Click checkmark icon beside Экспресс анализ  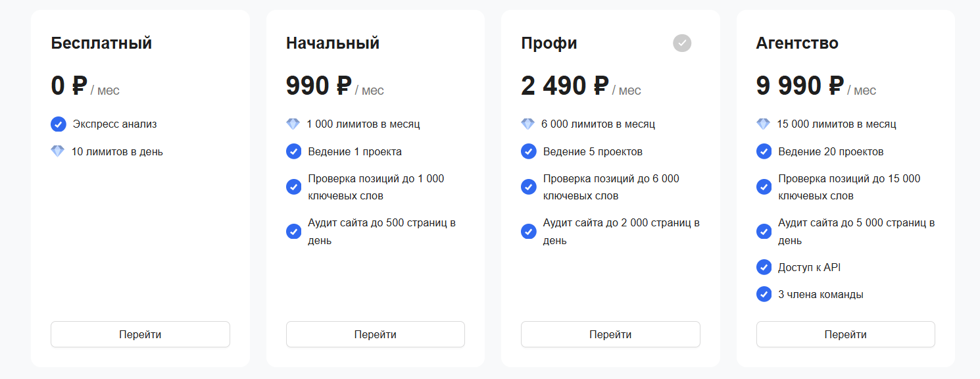59,124
